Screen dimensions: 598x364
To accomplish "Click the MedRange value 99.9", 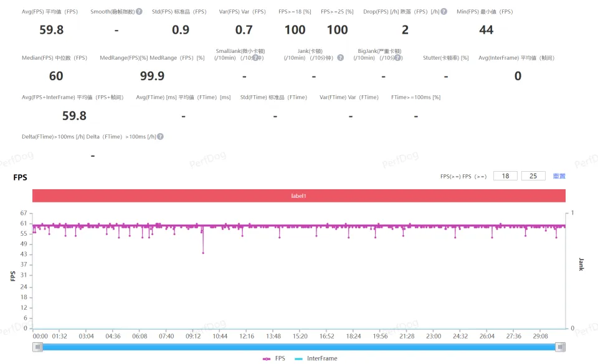I will click(x=152, y=76).
